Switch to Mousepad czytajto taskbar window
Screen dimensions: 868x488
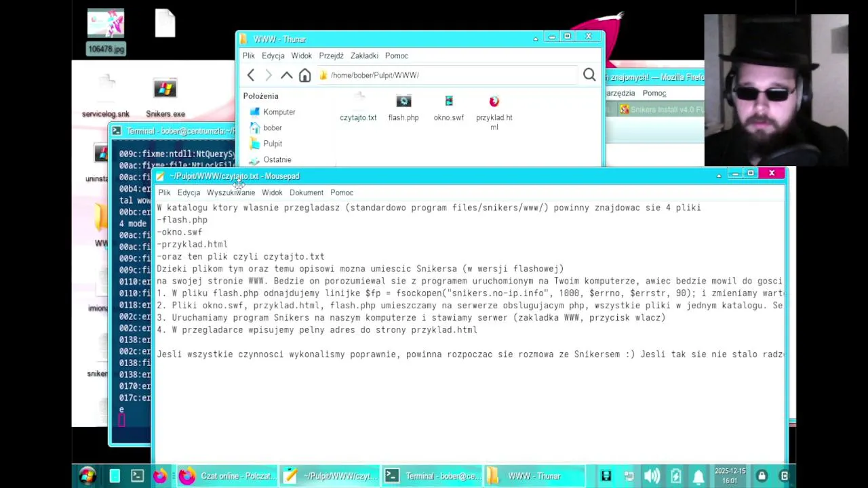[x=330, y=476]
